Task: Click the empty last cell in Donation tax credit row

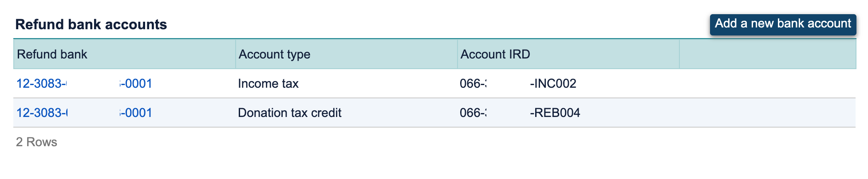Action: [767, 113]
